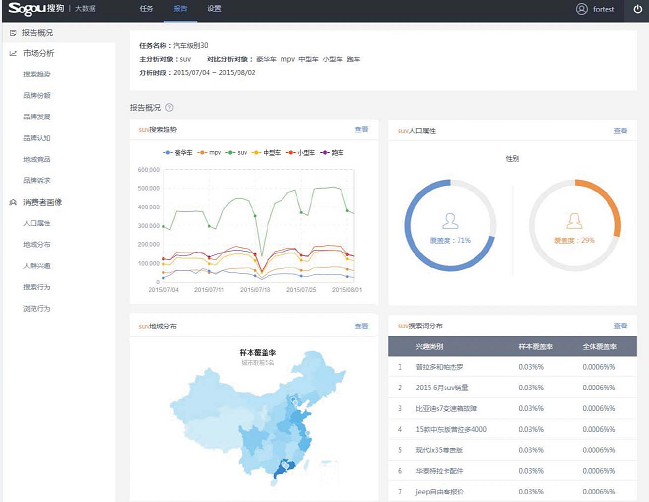Open the 设置 top navigation tab
The image size is (649, 502).
[x=214, y=9]
